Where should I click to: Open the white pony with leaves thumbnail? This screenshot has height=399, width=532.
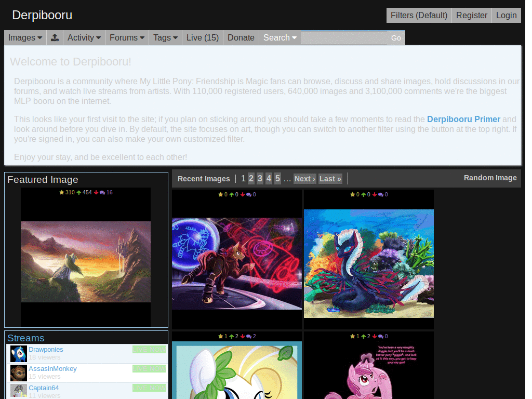[237, 370]
